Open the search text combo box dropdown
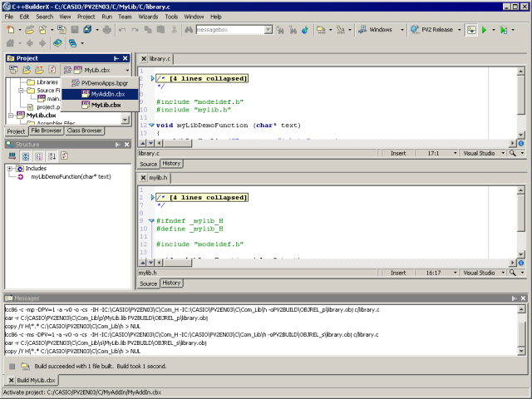The width and height of the screenshot is (532, 399). [268, 30]
